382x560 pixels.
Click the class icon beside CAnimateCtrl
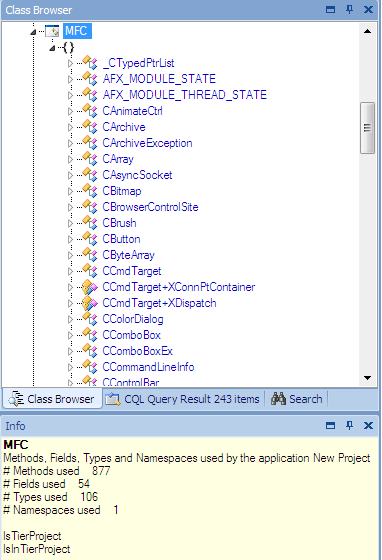point(89,111)
